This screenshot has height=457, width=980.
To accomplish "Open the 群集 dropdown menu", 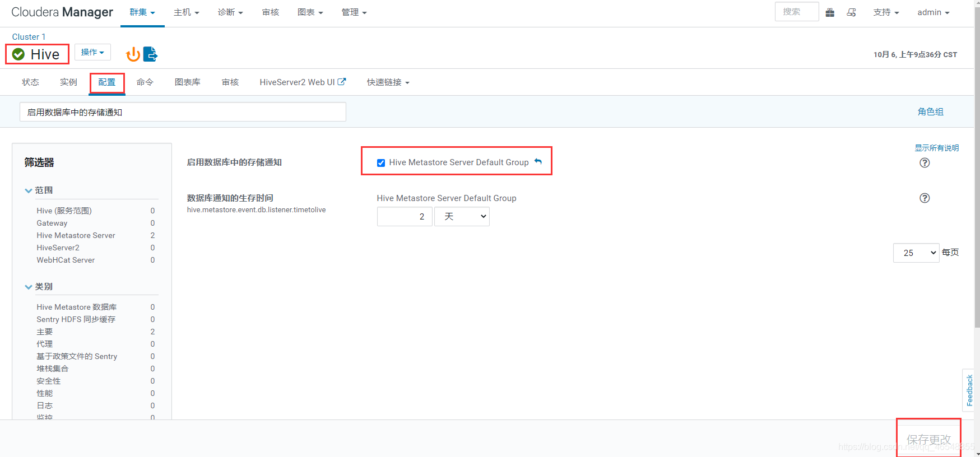I will click(142, 12).
